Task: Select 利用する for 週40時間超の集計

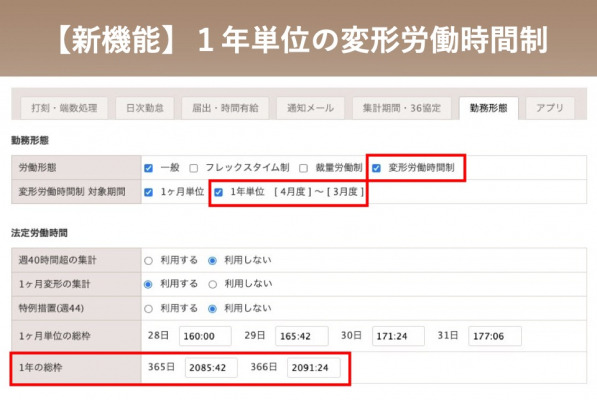Action: click(x=148, y=261)
